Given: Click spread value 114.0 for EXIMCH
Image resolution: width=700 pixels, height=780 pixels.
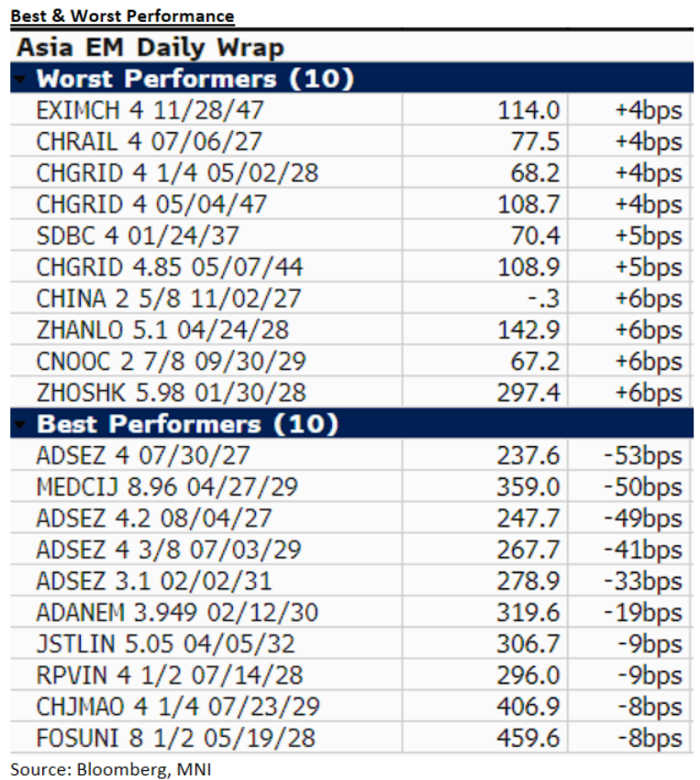Looking at the screenshot, I should [x=528, y=110].
